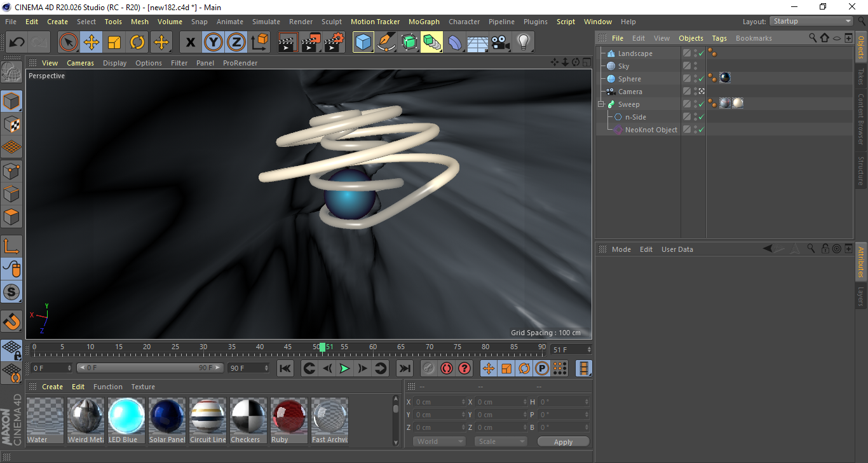Toggle Z axis lock
This screenshot has width=868, height=463.
[236, 43]
